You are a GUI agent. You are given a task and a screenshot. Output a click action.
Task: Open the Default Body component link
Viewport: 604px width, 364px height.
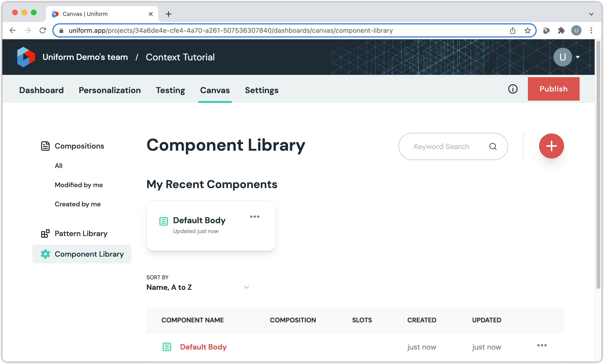pyautogui.click(x=203, y=347)
